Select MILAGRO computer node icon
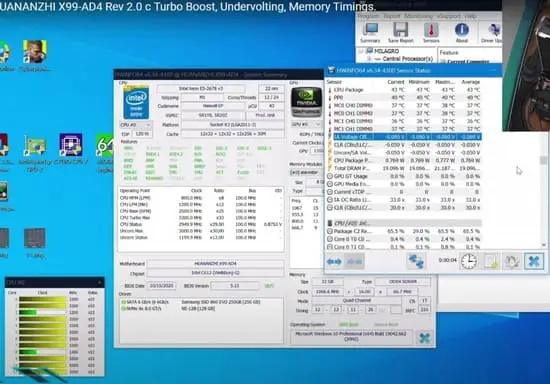Image resolution: width=550 pixels, height=384 pixels. click(x=369, y=51)
